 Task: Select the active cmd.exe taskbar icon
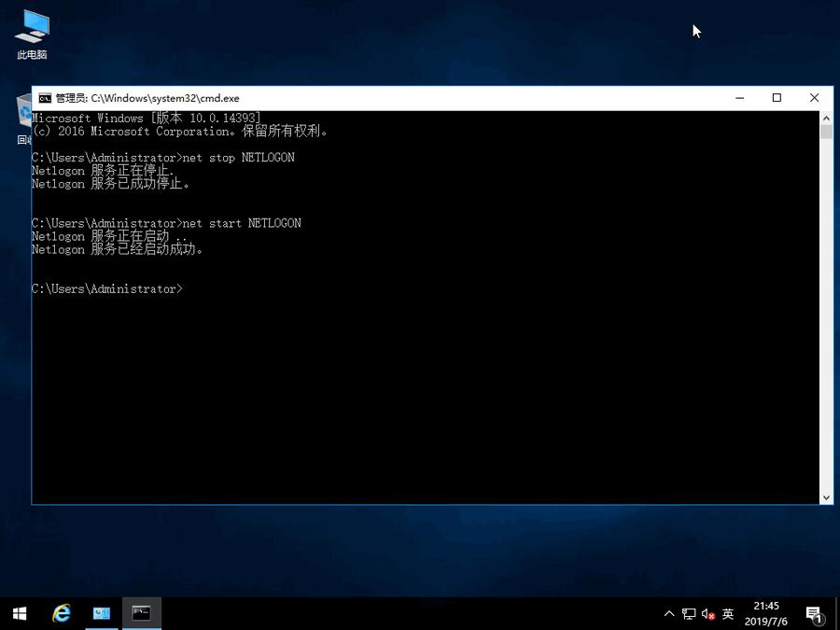tap(141, 613)
